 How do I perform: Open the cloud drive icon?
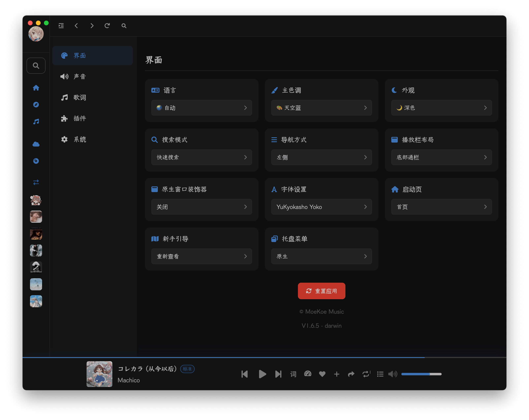[36, 144]
